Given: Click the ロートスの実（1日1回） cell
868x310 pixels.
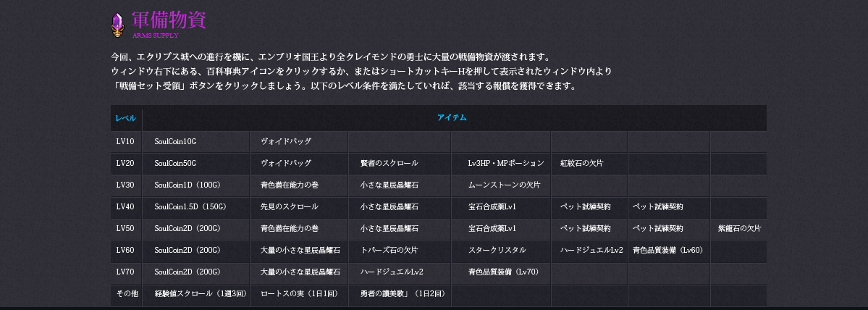Looking at the screenshot, I should click(x=299, y=293).
